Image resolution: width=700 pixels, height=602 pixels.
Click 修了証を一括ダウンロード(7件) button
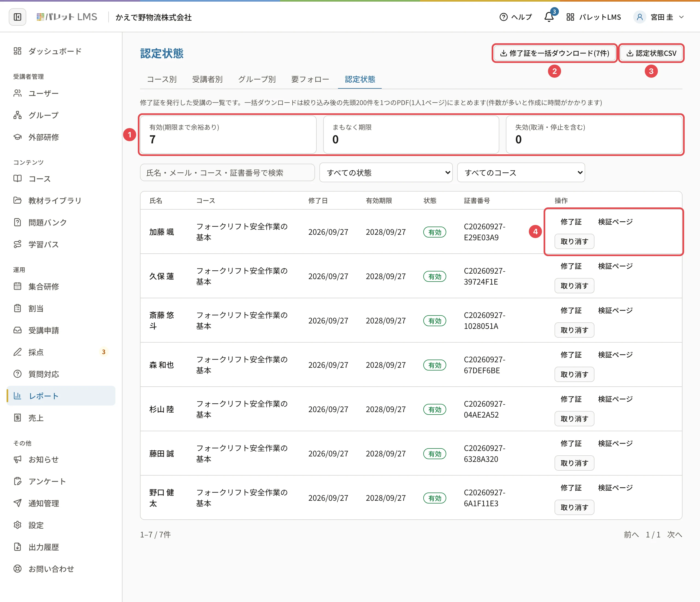[x=555, y=53]
